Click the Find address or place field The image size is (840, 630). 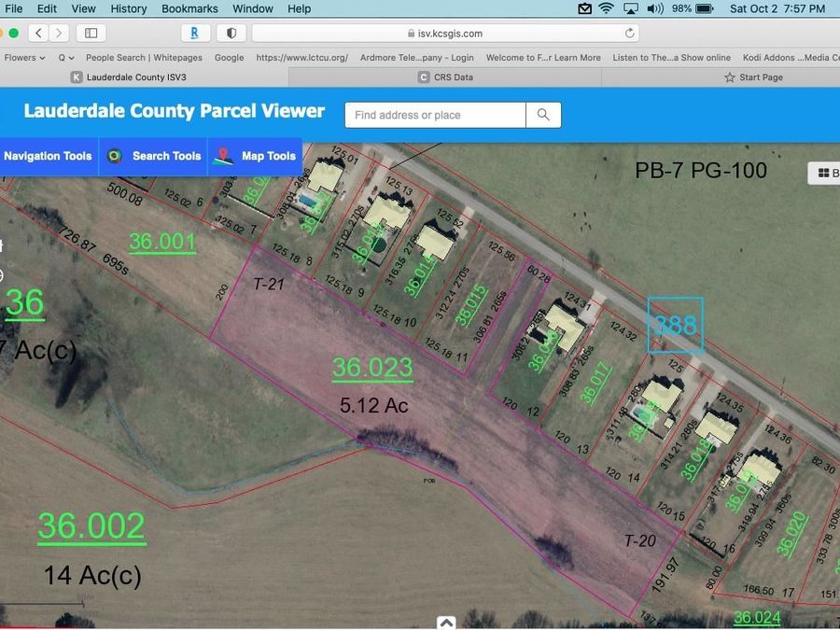(435, 115)
